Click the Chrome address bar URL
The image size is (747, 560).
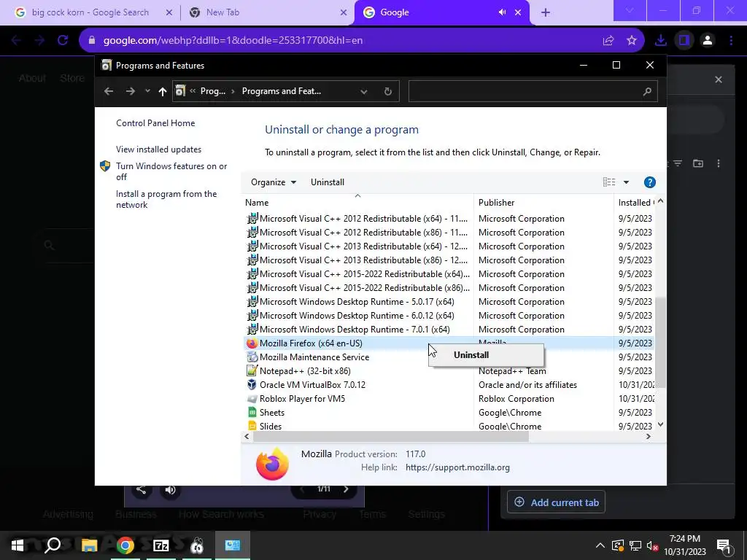click(233, 41)
